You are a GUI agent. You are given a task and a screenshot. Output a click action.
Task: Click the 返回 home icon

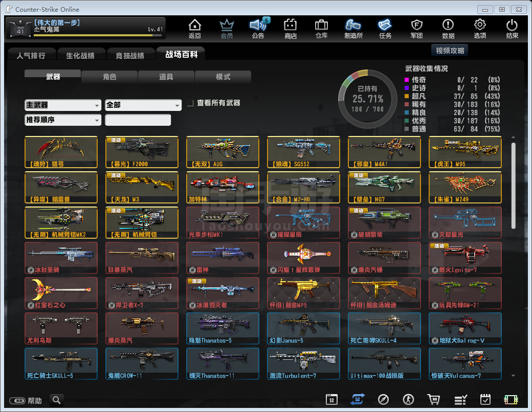pyautogui.click(x=195, y=29)
